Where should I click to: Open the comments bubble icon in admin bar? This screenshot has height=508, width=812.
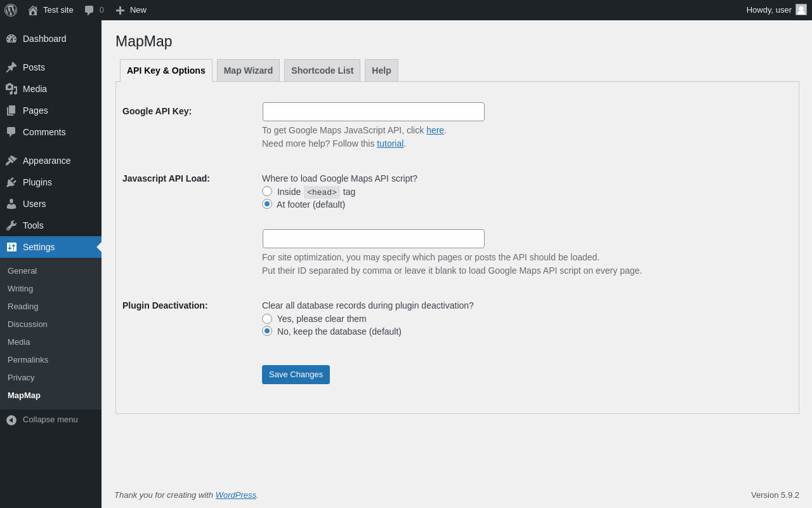coord(89,10)
